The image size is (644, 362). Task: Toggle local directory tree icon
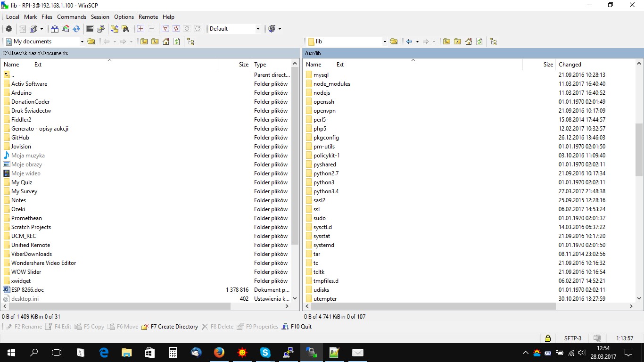click(190, 41)
